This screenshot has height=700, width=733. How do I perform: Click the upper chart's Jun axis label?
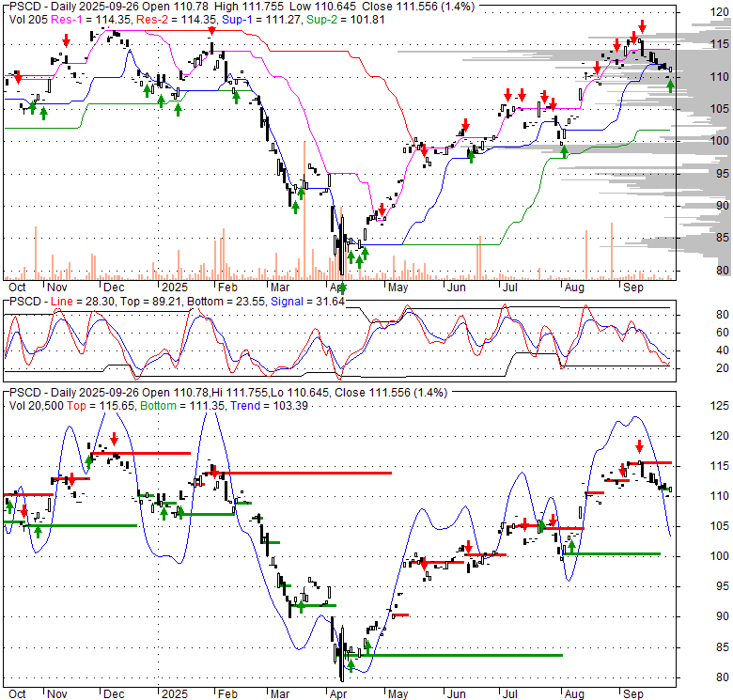(x=457, y=288)
